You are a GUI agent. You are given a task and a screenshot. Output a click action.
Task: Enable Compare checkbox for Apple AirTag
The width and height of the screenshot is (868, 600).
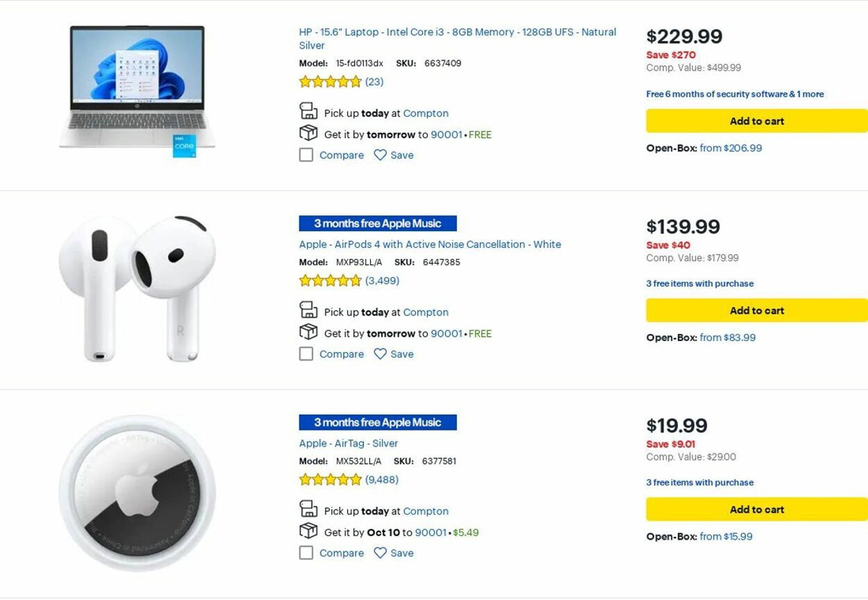click(x=306, y=553)
